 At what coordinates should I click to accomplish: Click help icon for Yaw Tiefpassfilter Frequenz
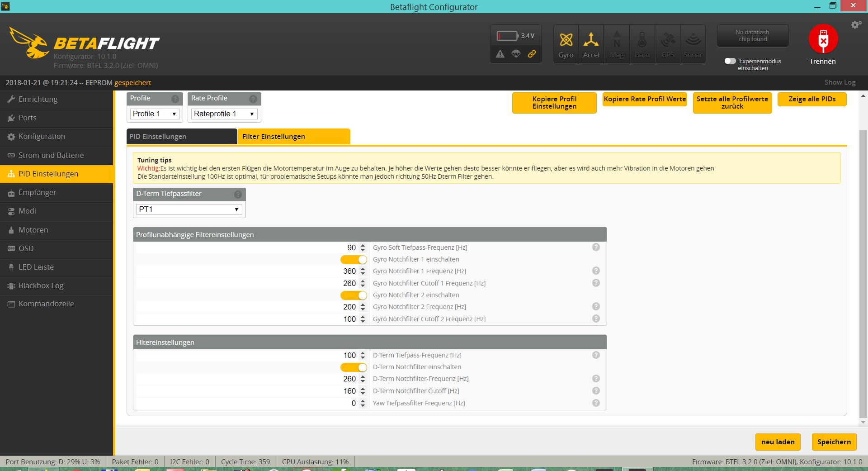coord(596,403)
